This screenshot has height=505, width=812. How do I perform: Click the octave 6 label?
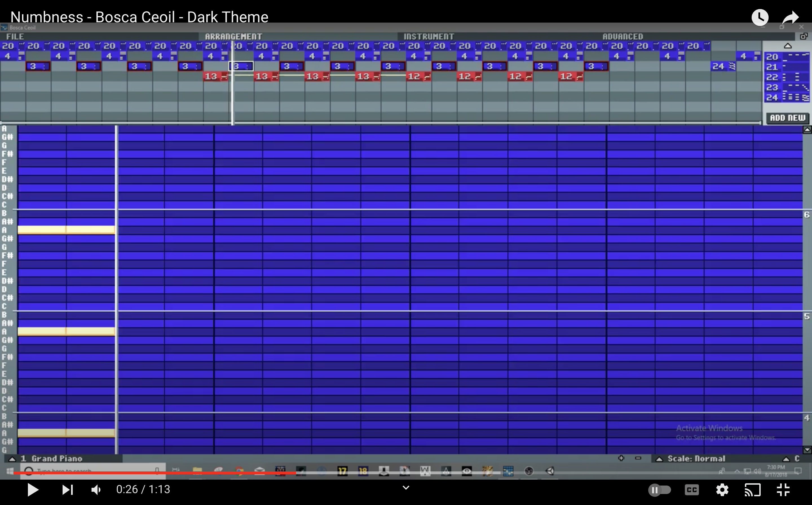807,215
